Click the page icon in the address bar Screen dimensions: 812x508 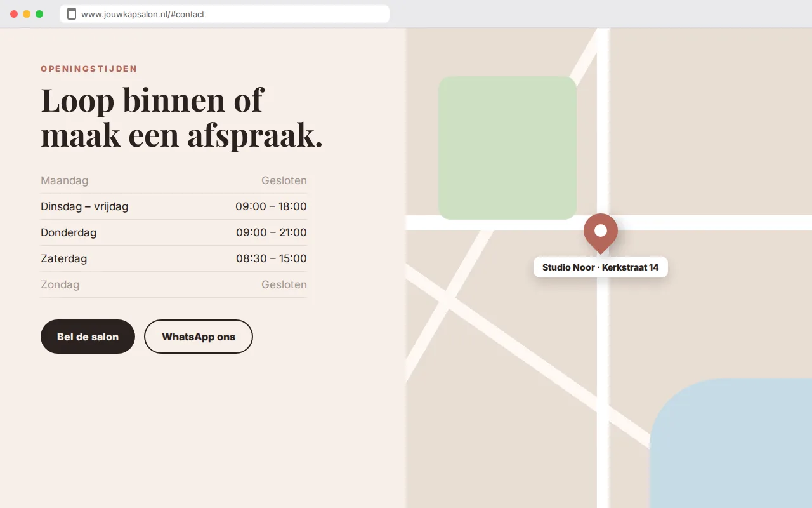72,14
